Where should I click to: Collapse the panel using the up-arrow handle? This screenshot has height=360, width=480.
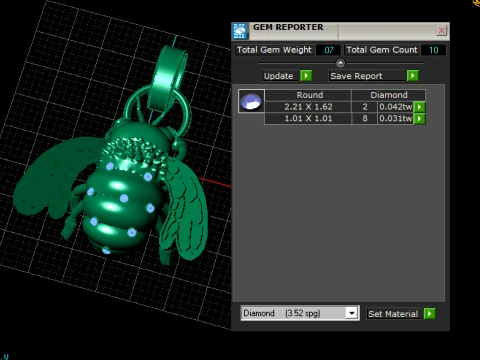click(x=340, y=63)
